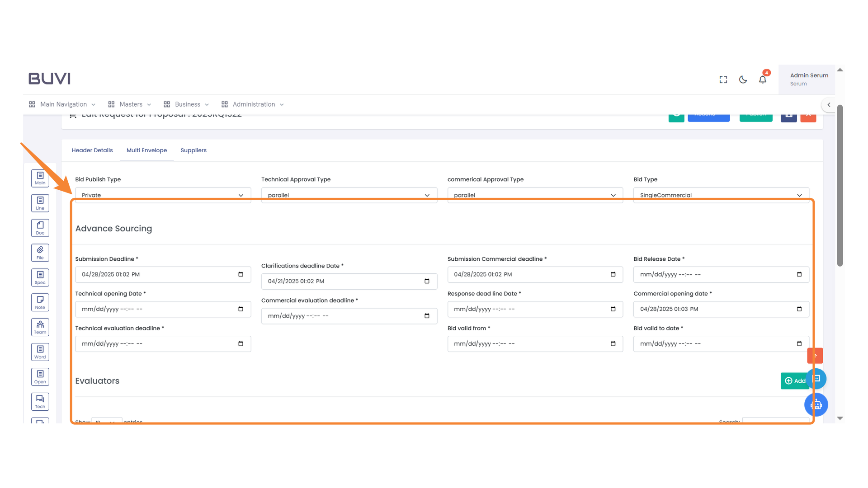This screenshot has height=488, width=868.
Task: Expand the Bid Type dropdown
Action: pos(721,195)
